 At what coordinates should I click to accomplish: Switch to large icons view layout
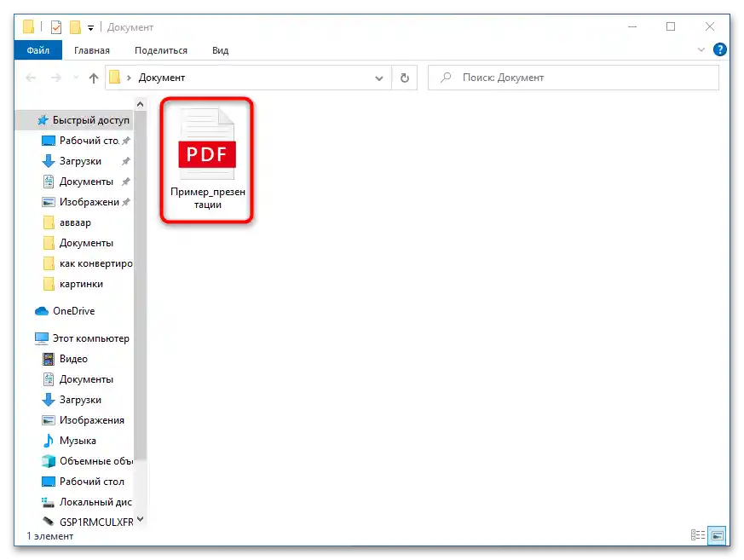click(x=717, y=535)
